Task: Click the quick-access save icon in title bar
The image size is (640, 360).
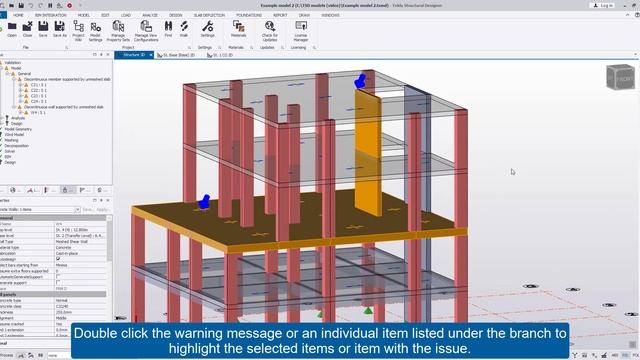Action: (21, 5)
